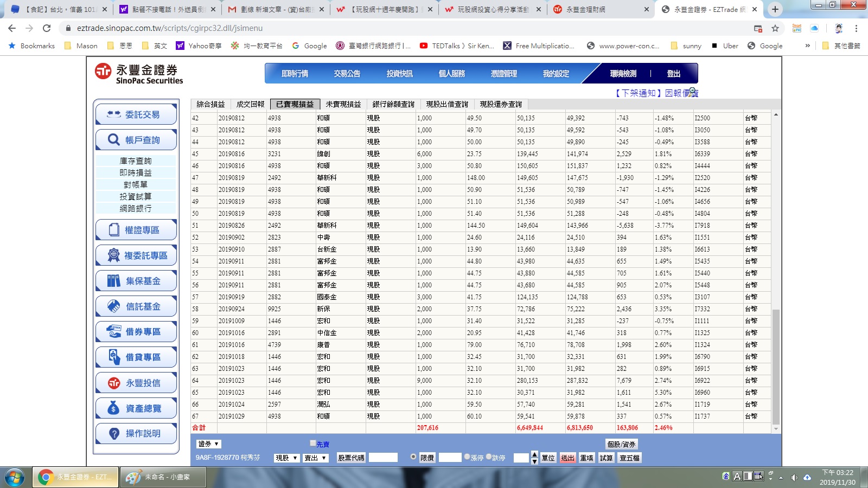Open the 交易公告 top menu
The height and width of the screenshot is (488, 868).
tap(347, 74)
